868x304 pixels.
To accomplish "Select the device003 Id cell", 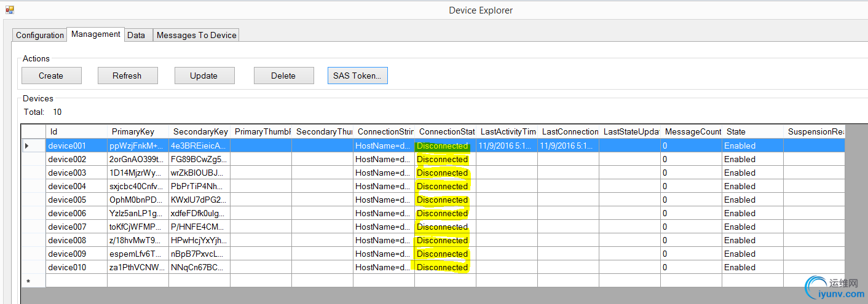I will 76,173.
